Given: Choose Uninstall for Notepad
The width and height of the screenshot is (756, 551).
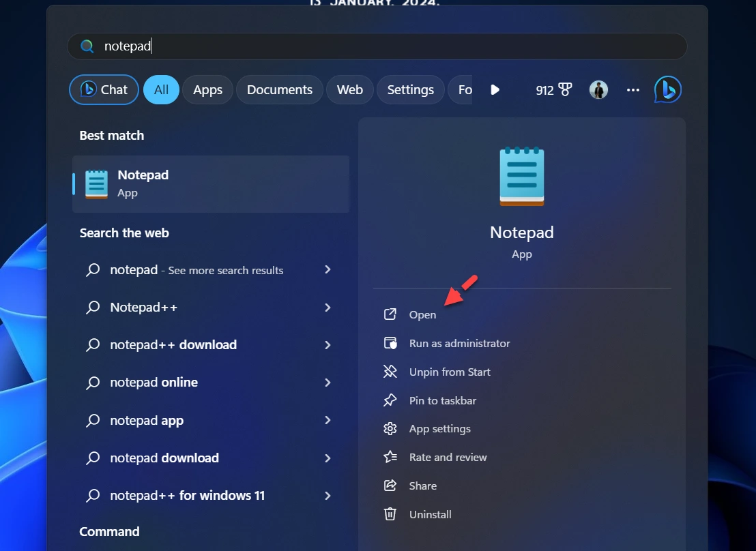Looking at the screenshot, I should coord(430,514).
